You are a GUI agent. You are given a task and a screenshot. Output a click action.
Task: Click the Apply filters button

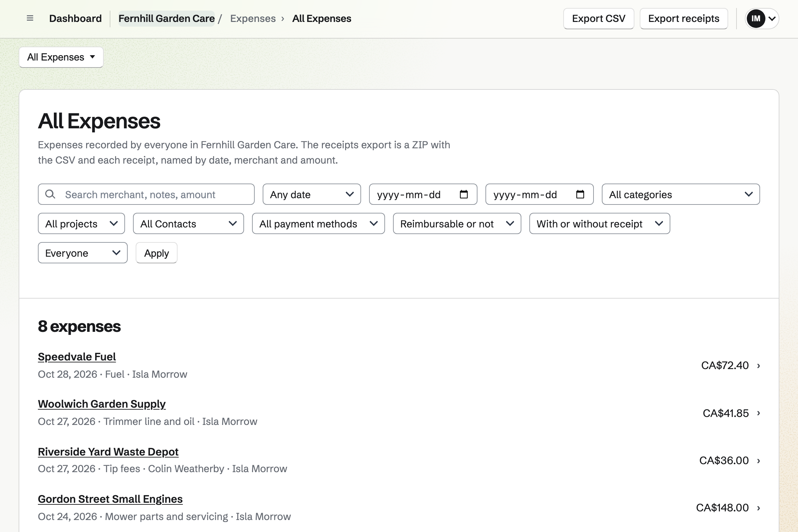click(x=156, y=253)
